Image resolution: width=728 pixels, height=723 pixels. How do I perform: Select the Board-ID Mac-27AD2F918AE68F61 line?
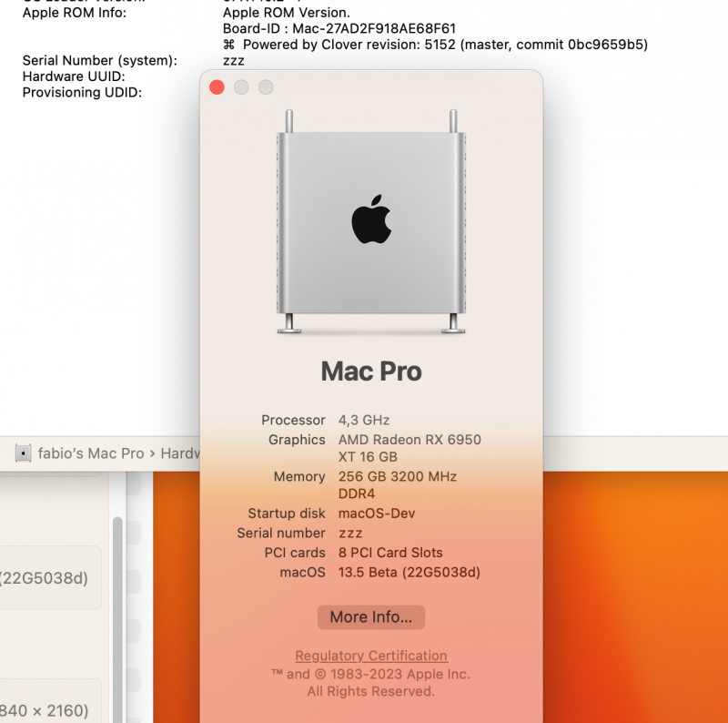pyautogui.click(x=339, y=29)
